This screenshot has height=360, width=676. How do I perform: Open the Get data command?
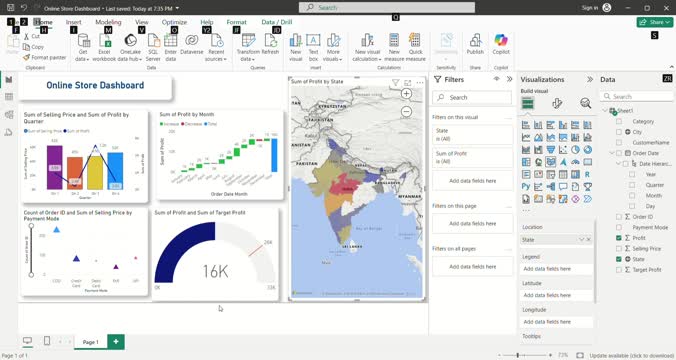click(82, 47)
